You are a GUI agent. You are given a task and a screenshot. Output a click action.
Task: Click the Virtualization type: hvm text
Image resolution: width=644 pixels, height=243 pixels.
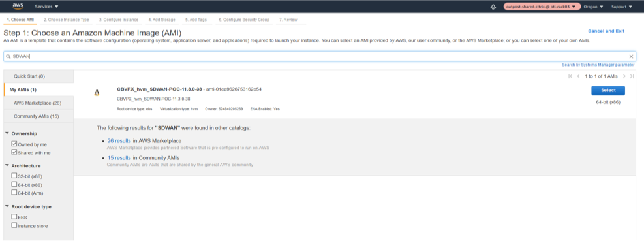point(179,109)
